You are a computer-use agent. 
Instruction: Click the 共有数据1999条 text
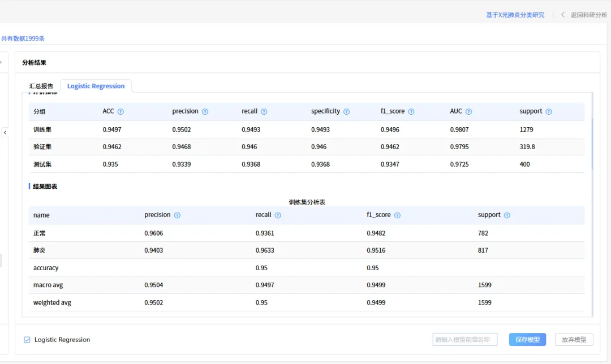coord(23,38)
